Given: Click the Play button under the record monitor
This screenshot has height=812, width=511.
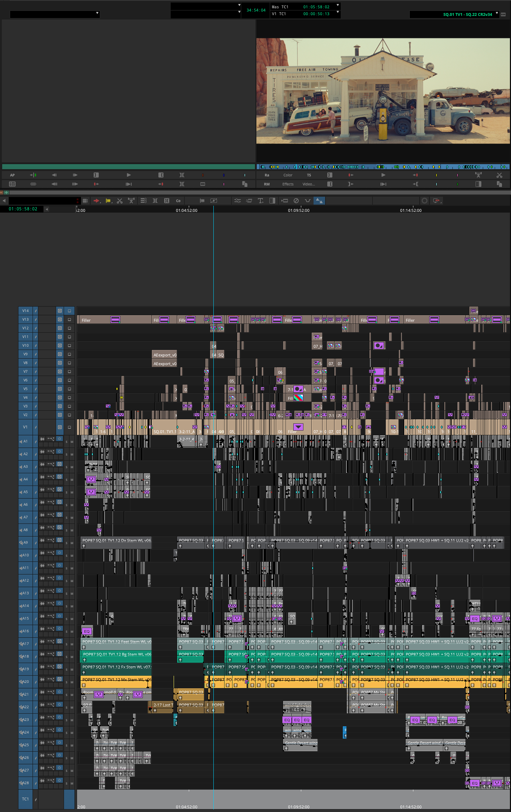Looking at the screenshot, I should [383, 175].
